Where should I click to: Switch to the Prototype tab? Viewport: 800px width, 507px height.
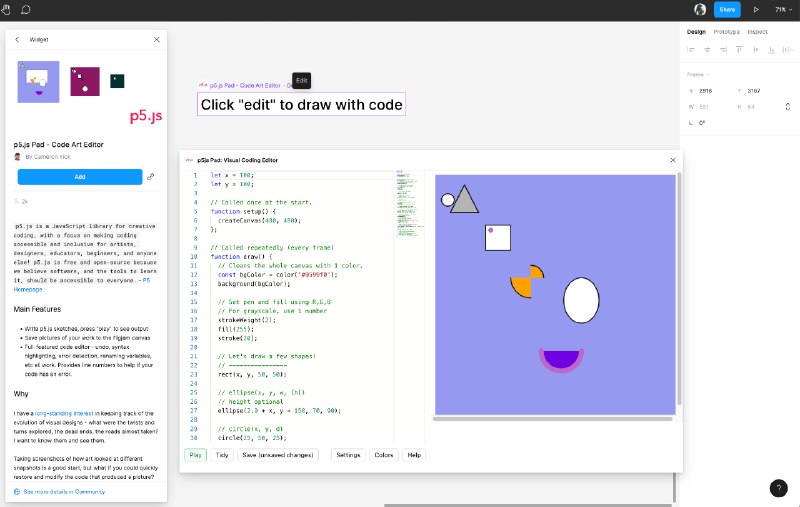728,31
